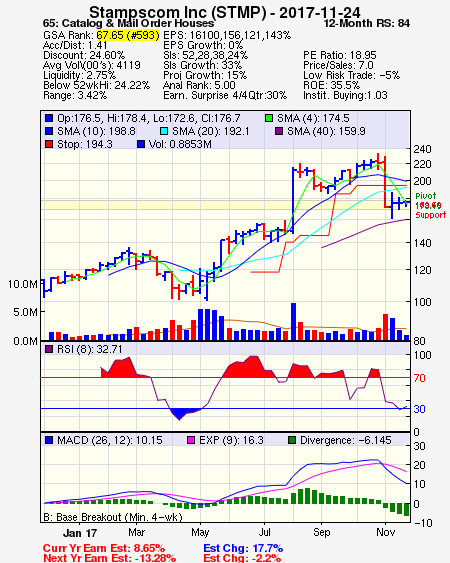The height and width of the screenshot is (563, 450).
Task: Click the purple RSI (8) legend swatch
Action: pyautogui.click(x=49, y=349)
